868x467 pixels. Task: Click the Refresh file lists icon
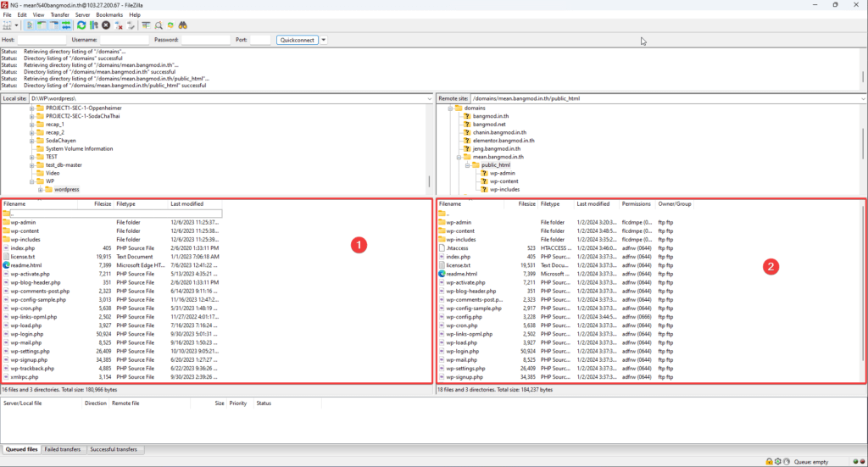(81, 25)
